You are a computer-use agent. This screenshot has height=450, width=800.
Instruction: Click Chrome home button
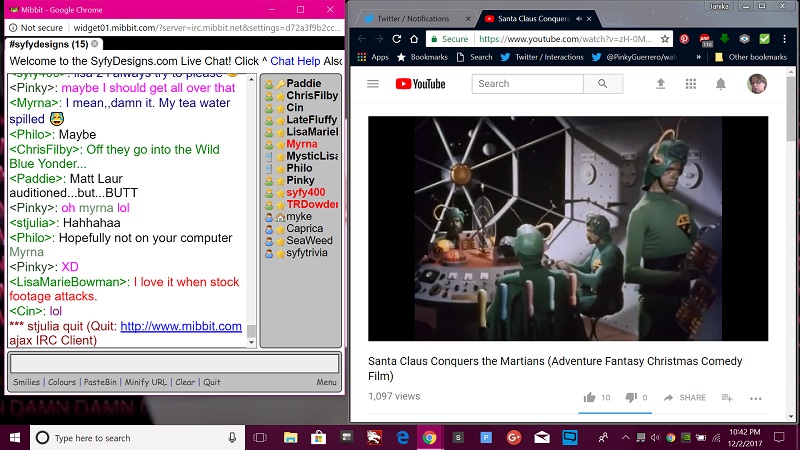tap(414, 39)
